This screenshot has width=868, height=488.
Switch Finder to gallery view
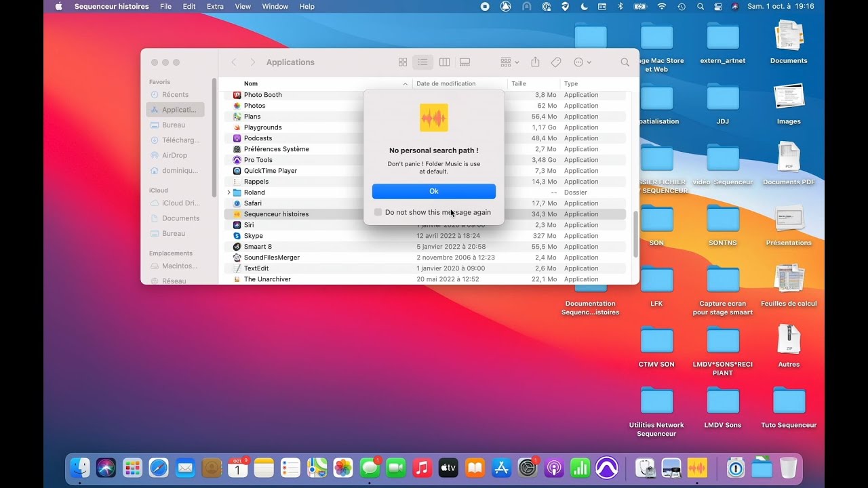click(465, 62)
